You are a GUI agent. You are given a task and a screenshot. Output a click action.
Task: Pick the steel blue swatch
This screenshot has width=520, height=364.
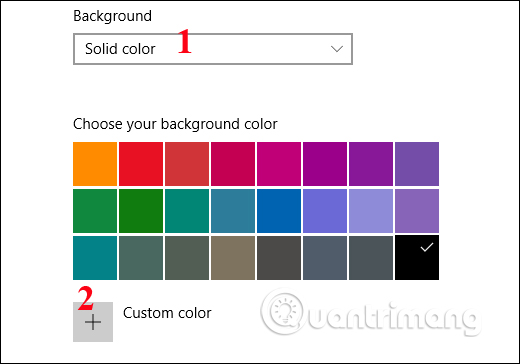click(233, 211)
